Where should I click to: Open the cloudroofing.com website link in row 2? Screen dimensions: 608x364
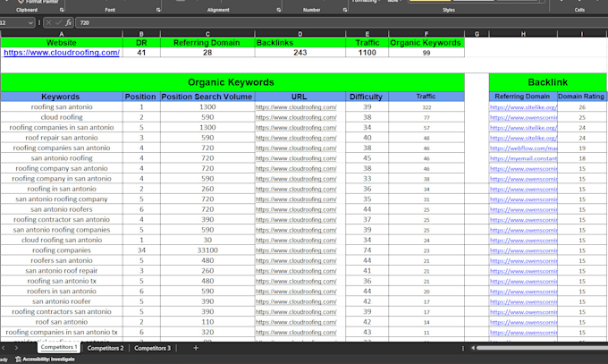point(62,53)
